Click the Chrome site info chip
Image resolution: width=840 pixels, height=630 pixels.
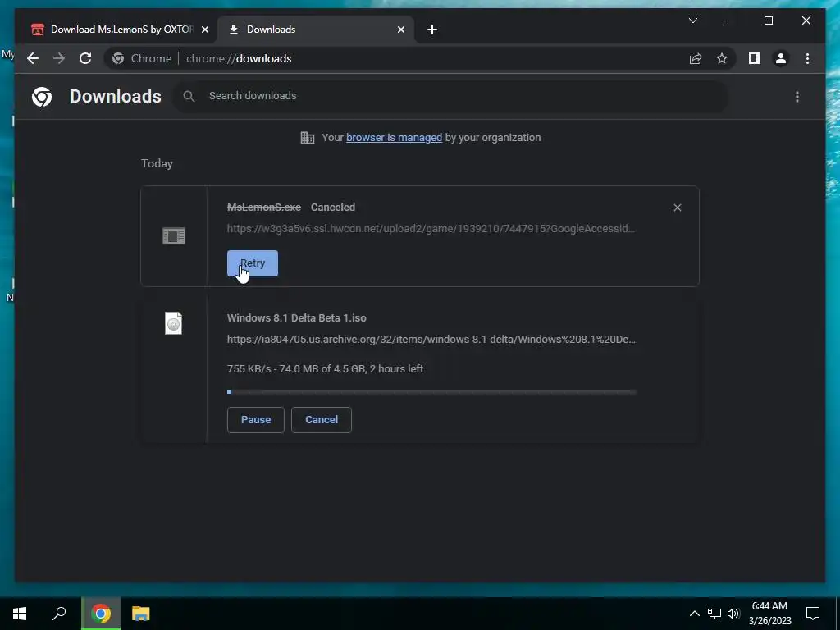(143, 58)
